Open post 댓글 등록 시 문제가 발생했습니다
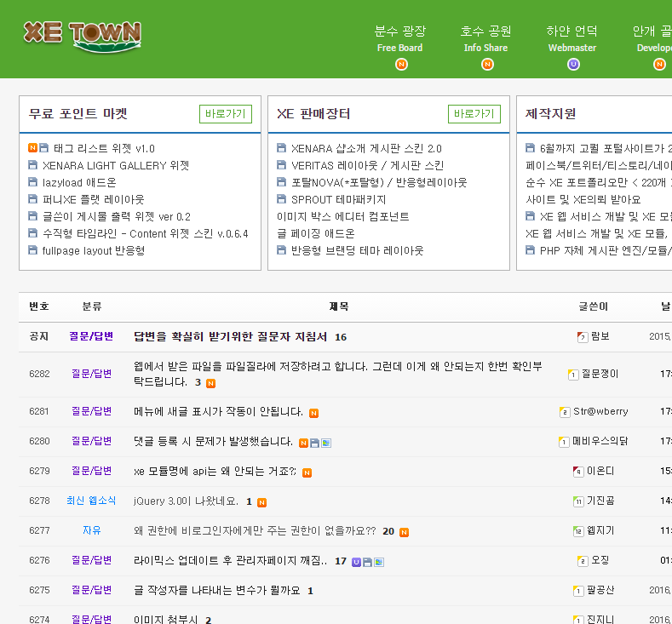This screenshot has height=624, width=672. tap(213, 442)
